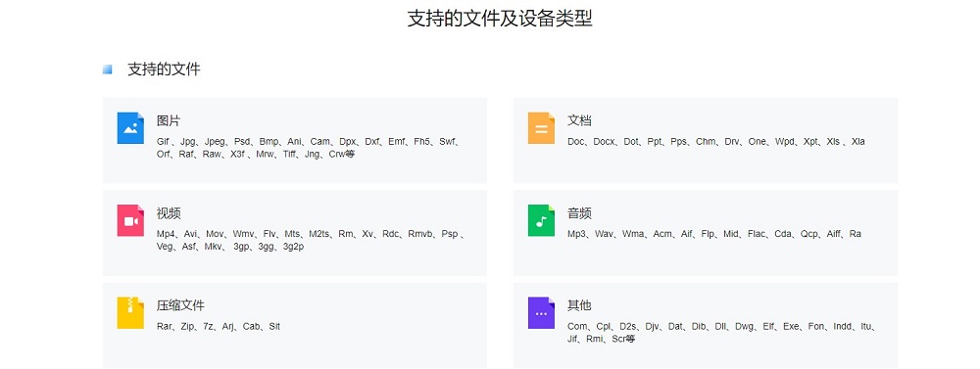This screenshot has height=369, width=980.
Task: Click the archive format list starting with Rar
Action: (x=219, y=327)
